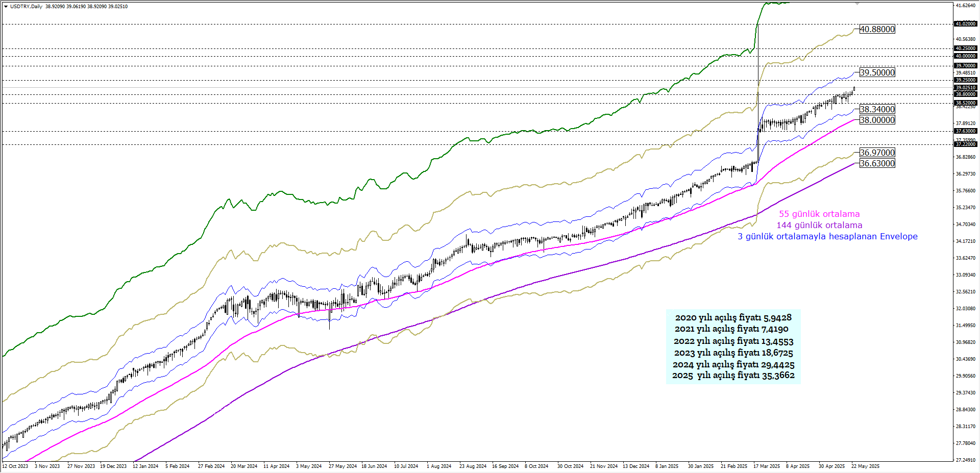The width and height of the screenshot is (980, 473).
Task: Click the USDTRY,Daily chart title text
Action: pos(26,7)
